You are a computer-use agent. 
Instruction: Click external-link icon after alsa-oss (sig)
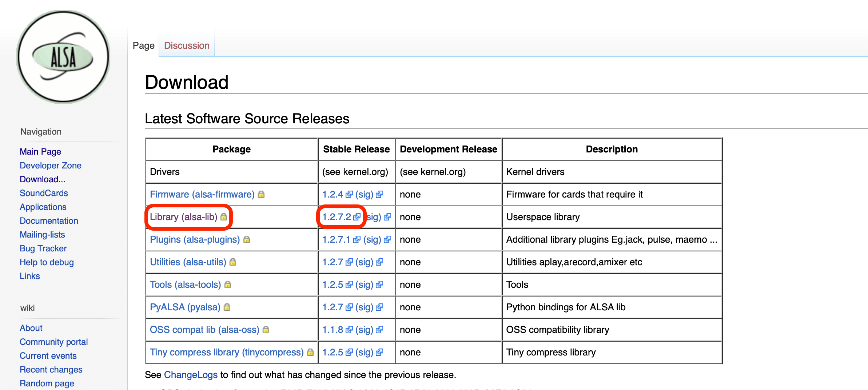pos(379,330)
